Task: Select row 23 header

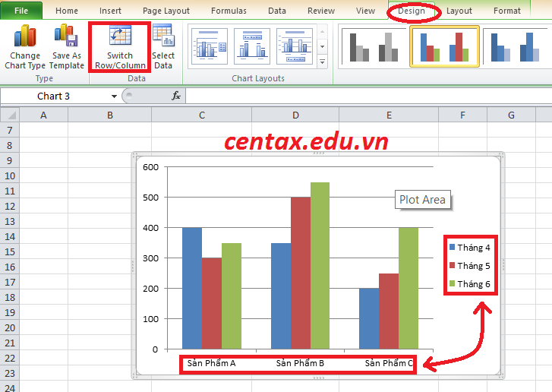Action: [10, 373]
